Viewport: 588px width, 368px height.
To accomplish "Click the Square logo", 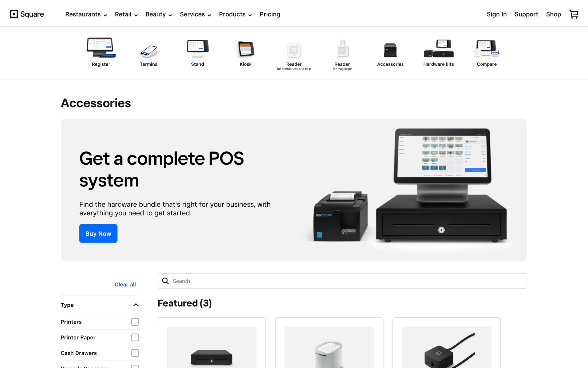I will click(x=27, y=14).
